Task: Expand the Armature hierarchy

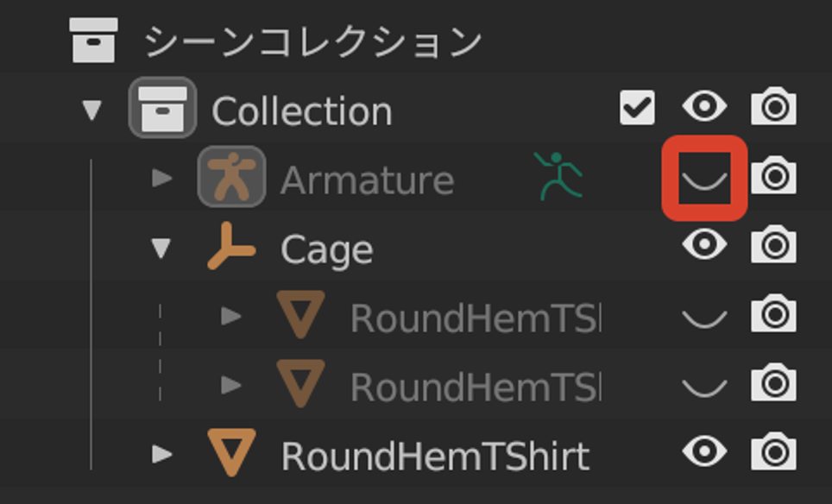Action: click(162, 178)
